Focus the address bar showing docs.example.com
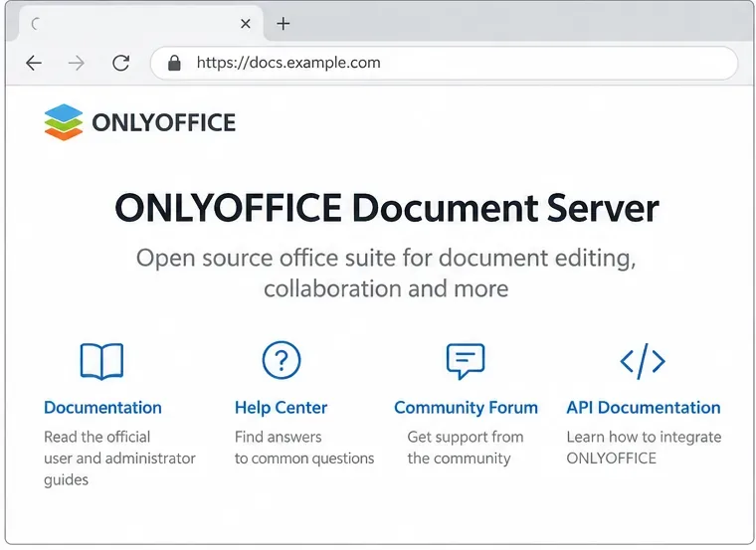 click(444, 63)
